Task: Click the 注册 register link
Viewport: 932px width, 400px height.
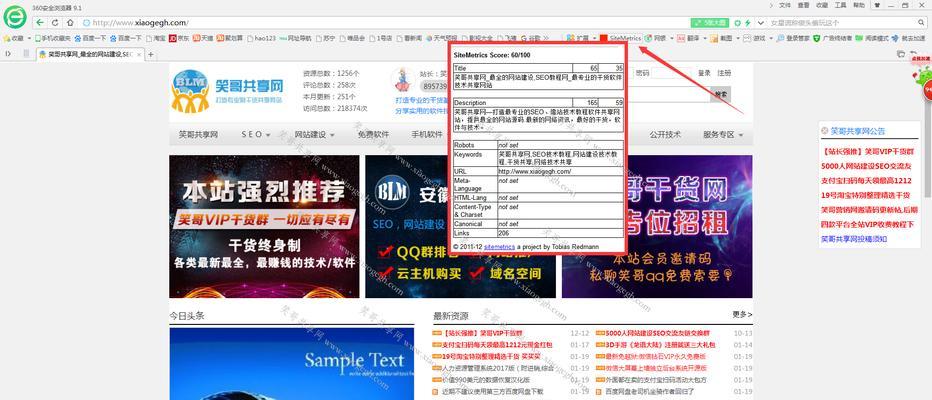Action: pyautogui.click(x=724, y=73)
